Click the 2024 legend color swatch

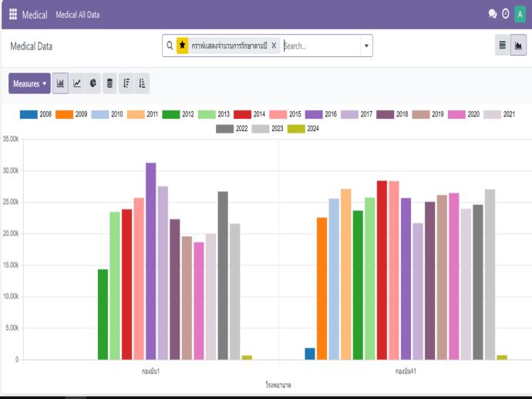point(296,129)
